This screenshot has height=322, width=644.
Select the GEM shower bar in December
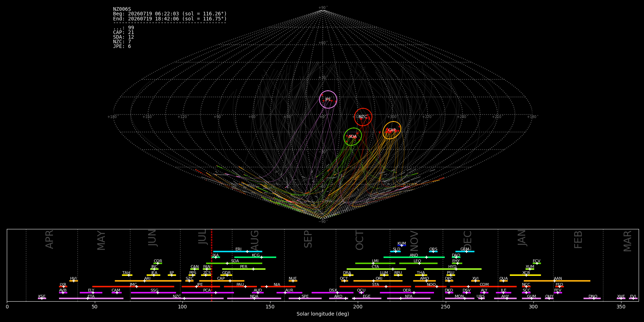pyautogui.click(x=465, y=252)
